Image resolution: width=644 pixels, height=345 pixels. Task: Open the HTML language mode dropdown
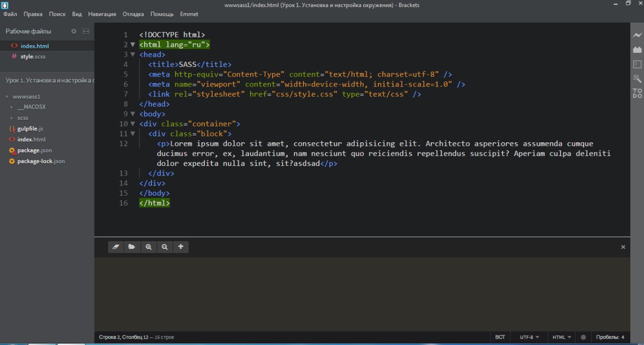coord(561,337)
